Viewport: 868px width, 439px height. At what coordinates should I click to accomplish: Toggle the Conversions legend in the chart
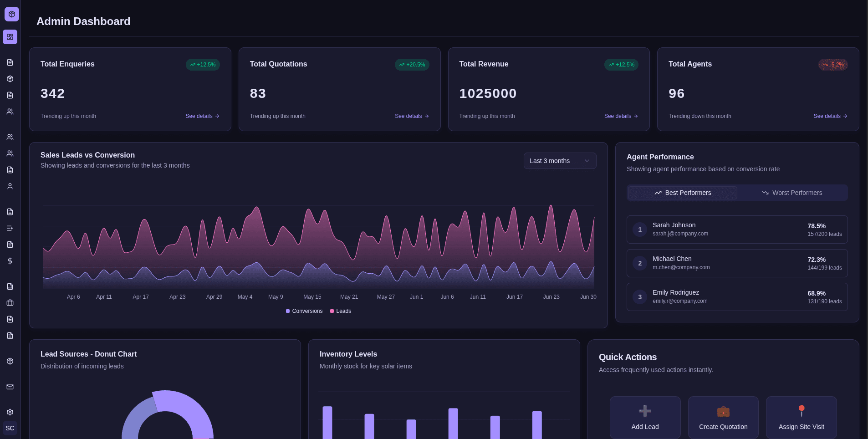[304, 311]
